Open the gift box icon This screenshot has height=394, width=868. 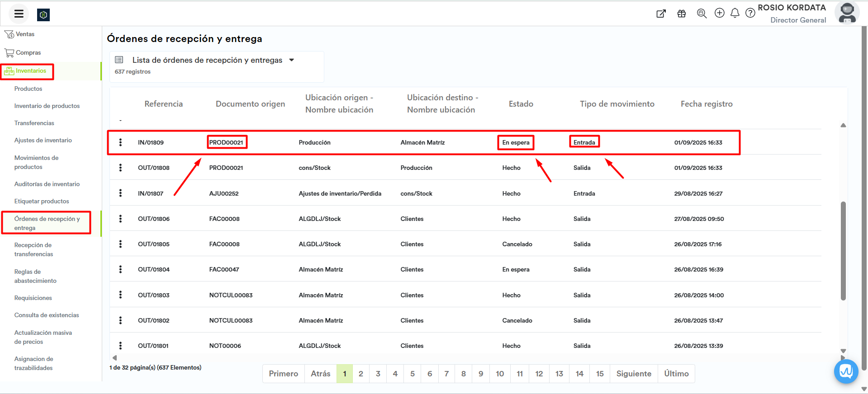(682, 14)
